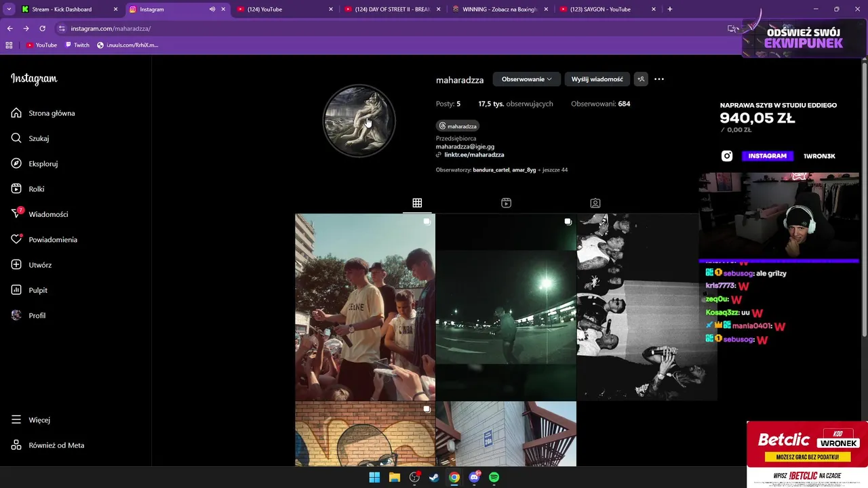Open Wiadomości messages with unread badge
The image size is (868, 488).
[40, 214]
